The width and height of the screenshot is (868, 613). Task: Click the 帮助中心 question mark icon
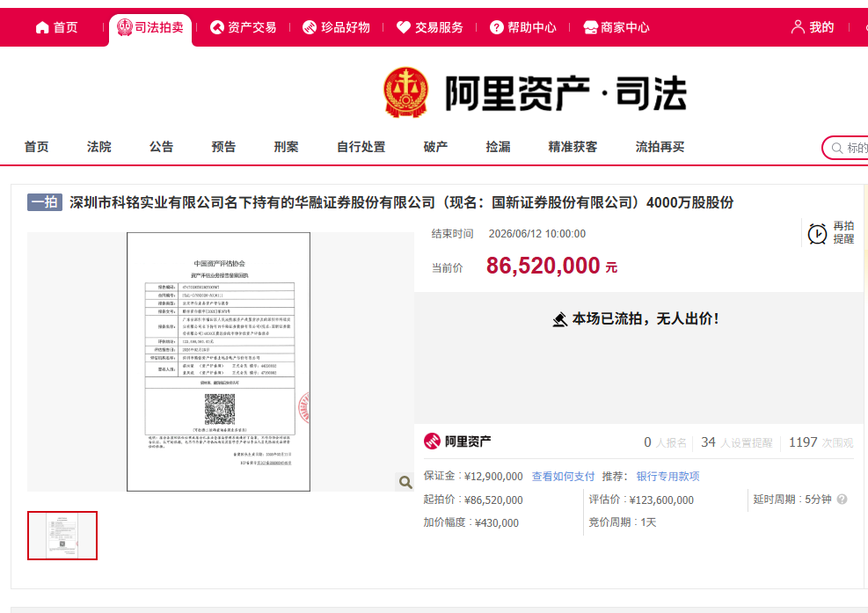coord(497,27)
